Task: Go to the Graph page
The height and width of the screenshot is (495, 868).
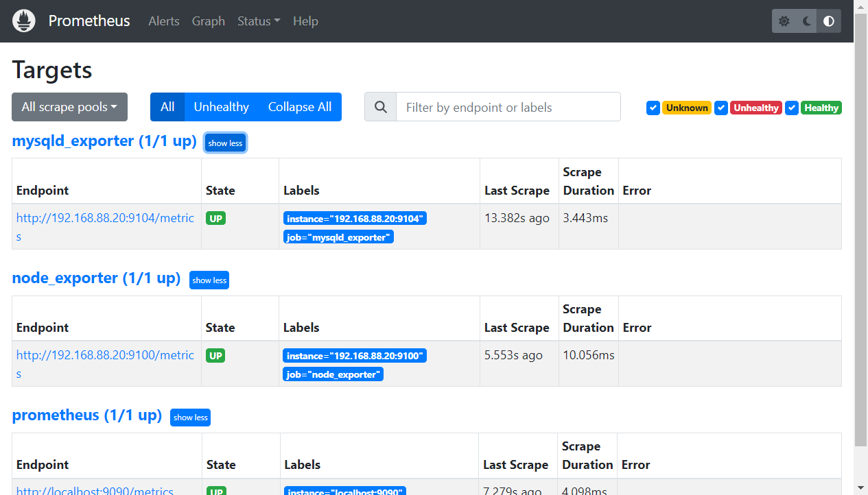Action: [209, 21]
